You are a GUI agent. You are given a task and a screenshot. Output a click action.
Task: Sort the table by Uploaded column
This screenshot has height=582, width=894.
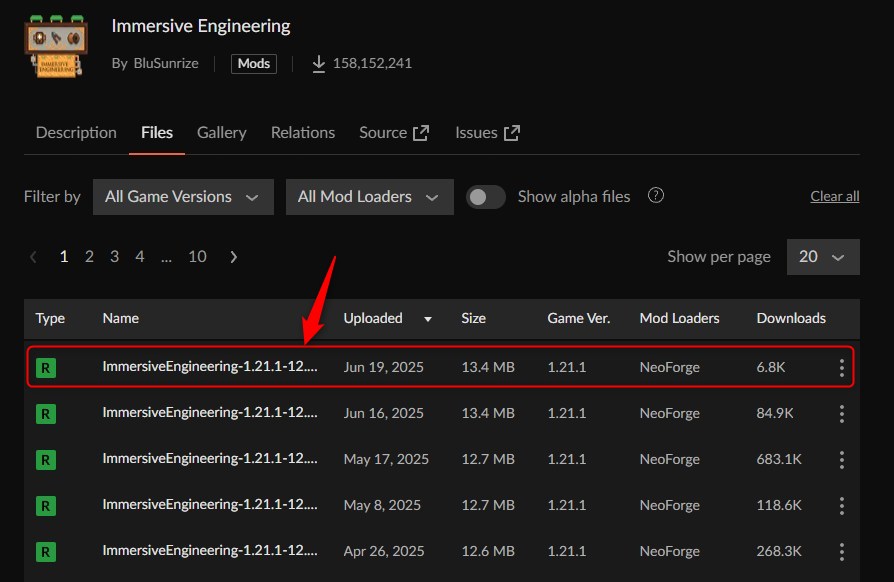(x=387, y=319)
